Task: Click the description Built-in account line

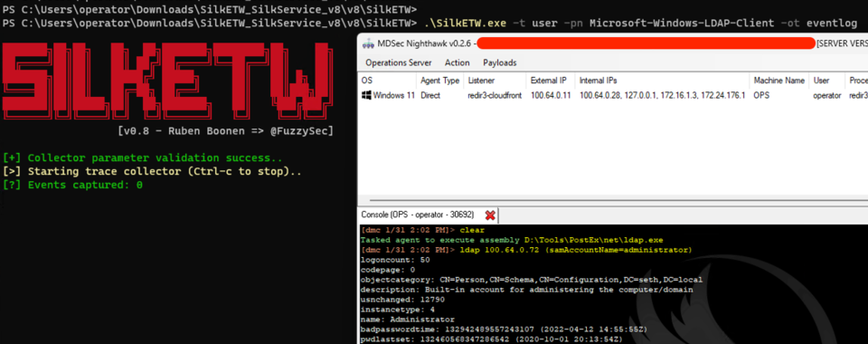Action: click(x=526, y=289)
